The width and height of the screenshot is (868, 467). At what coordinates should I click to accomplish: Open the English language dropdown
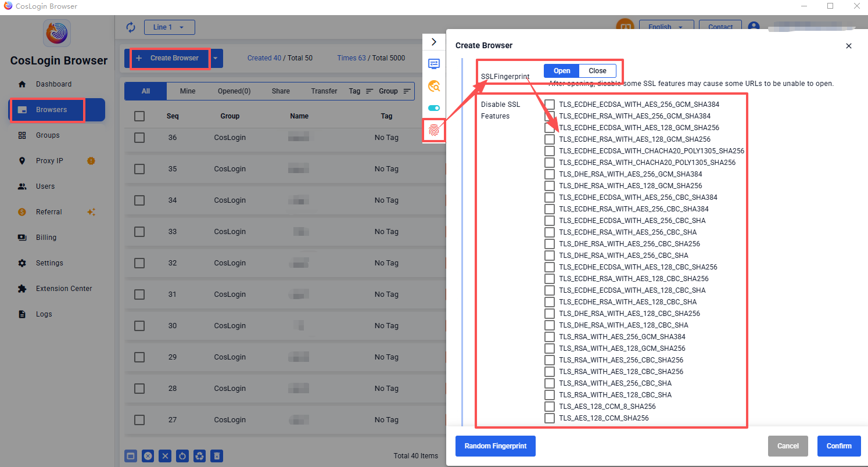666,27
